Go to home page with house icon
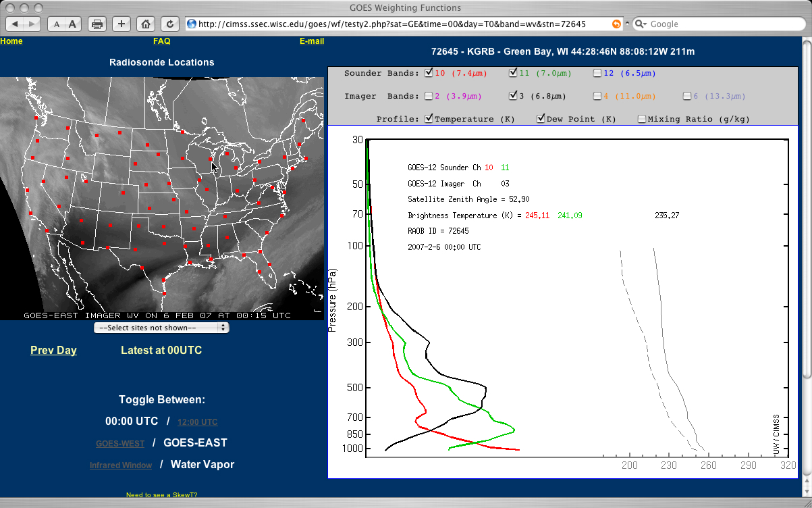This screenshot has width=812, height=508. [x=145, y=24]
